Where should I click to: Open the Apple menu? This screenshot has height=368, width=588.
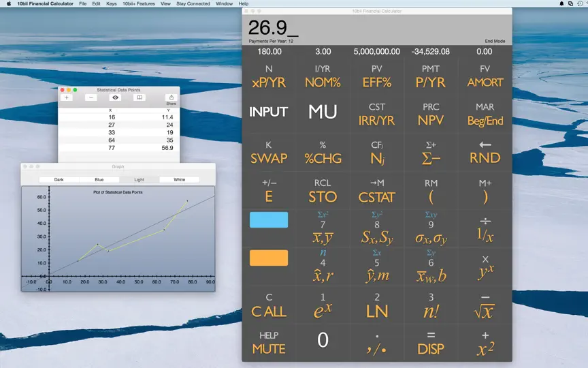click(x=9, y=3)
